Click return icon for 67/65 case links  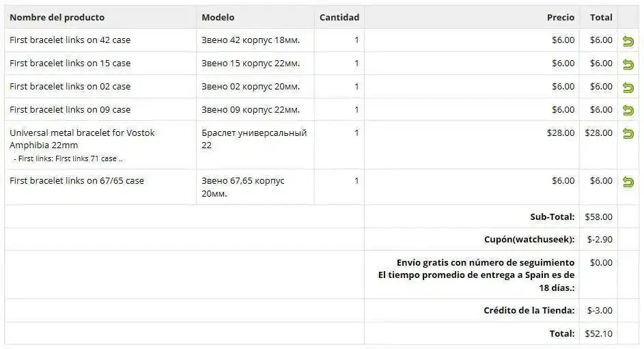click(x=628, y=182)
